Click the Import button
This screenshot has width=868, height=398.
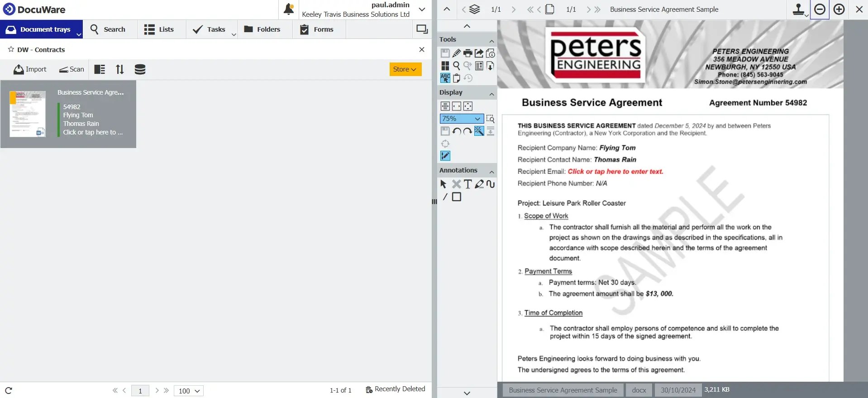tap(30, 69)
